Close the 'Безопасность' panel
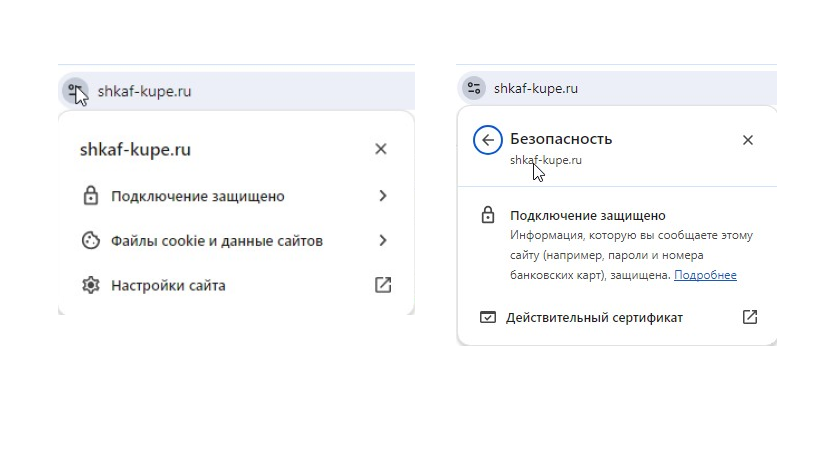This screenshot has height=455, width=837. point(748,140)
